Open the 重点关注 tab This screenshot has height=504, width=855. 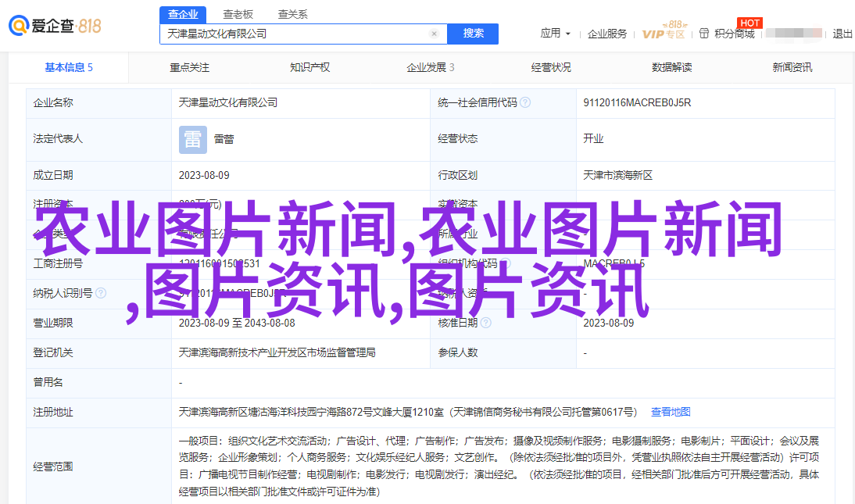coord(189,68)
